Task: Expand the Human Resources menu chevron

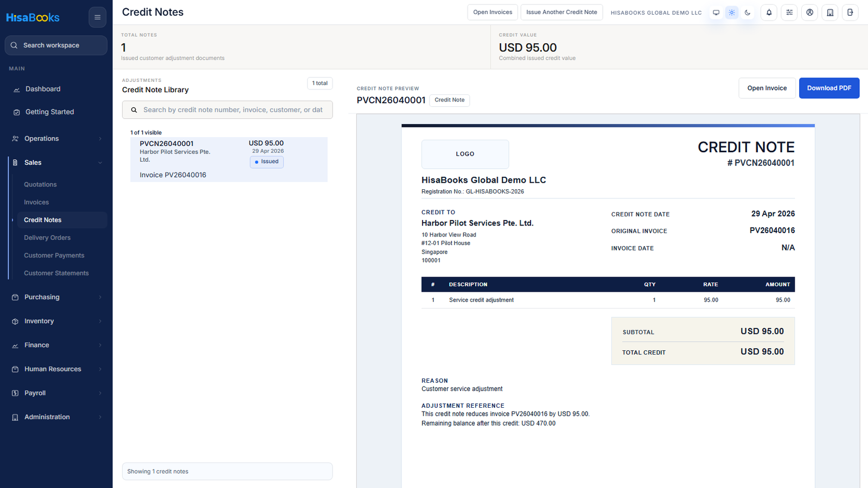Action: pyautogui.click(x=100, y=369)
